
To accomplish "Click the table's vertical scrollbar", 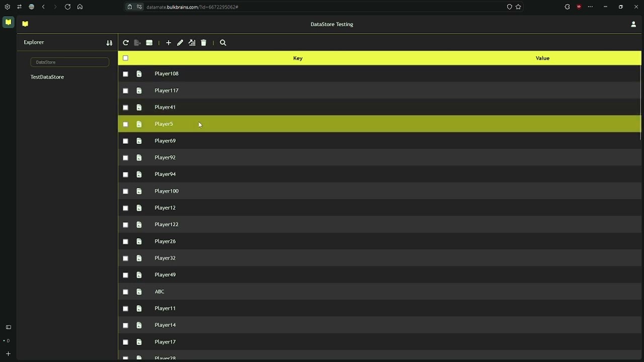I will pos(640,103).
